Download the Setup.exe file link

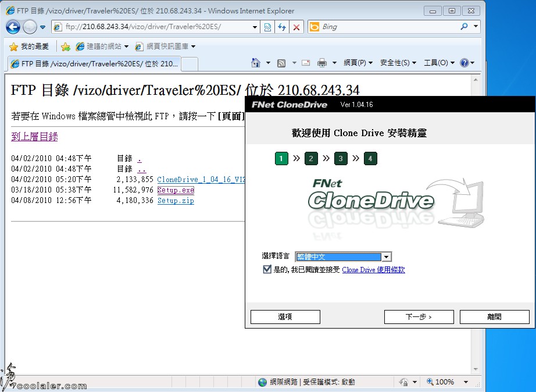pyautogui.click(x=176, y=190)
